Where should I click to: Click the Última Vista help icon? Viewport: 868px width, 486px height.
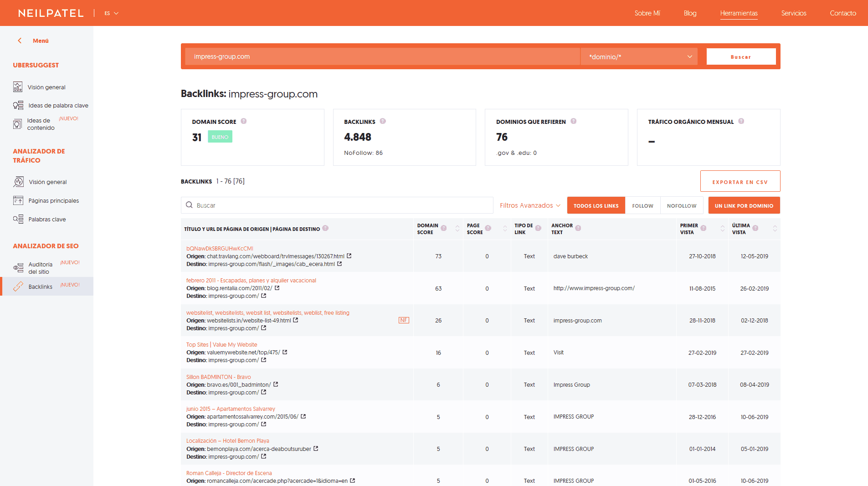755,228
